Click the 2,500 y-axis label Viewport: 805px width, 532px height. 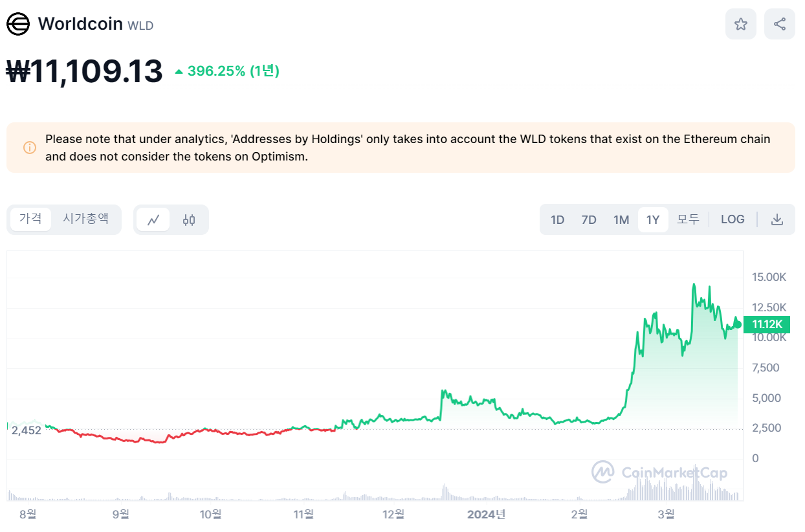766,428
